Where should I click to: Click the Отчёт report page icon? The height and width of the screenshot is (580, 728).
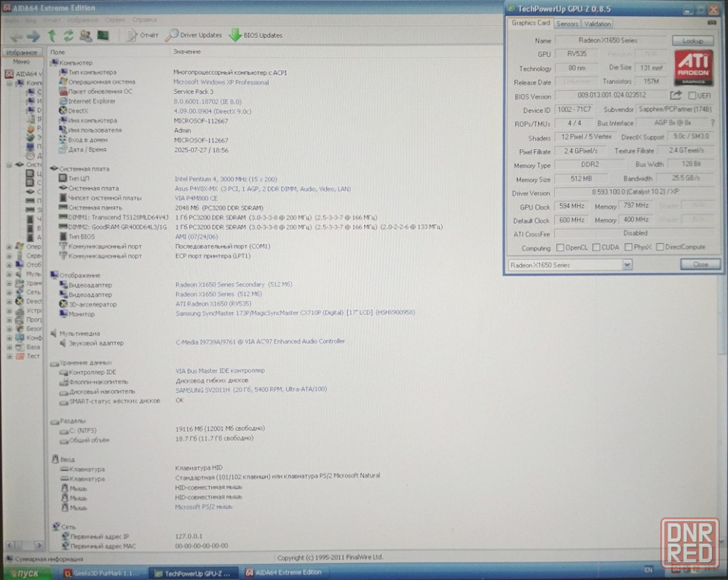point(132,35)
